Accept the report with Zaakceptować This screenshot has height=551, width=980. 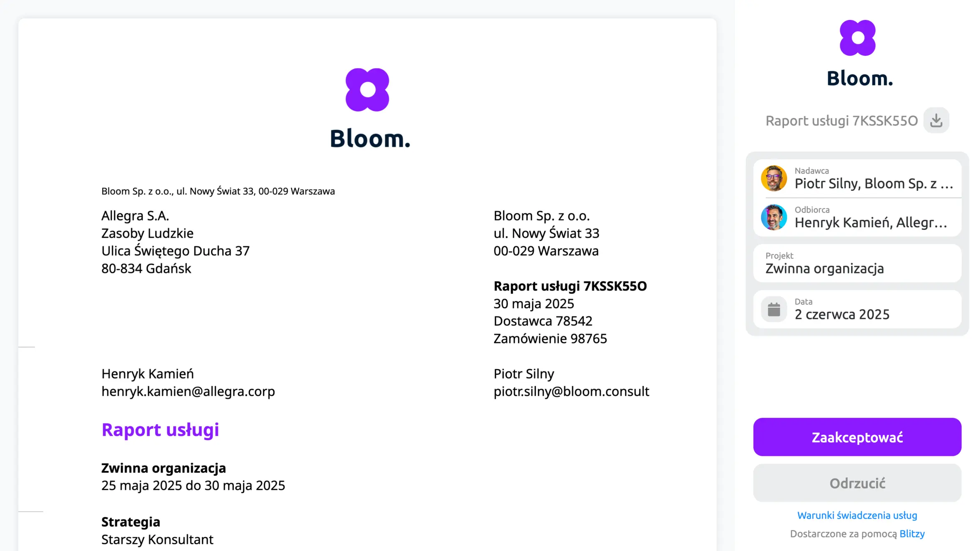(x=857, y=437)
